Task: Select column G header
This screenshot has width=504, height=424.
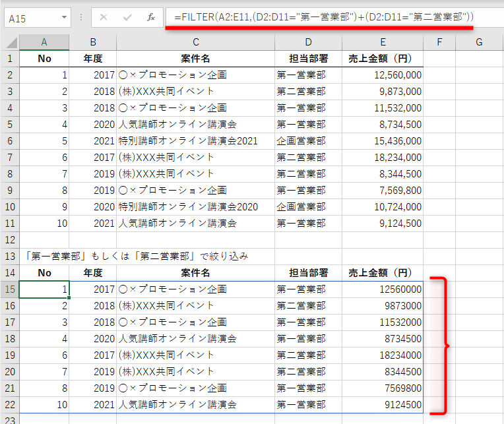Action: [479, 42]
